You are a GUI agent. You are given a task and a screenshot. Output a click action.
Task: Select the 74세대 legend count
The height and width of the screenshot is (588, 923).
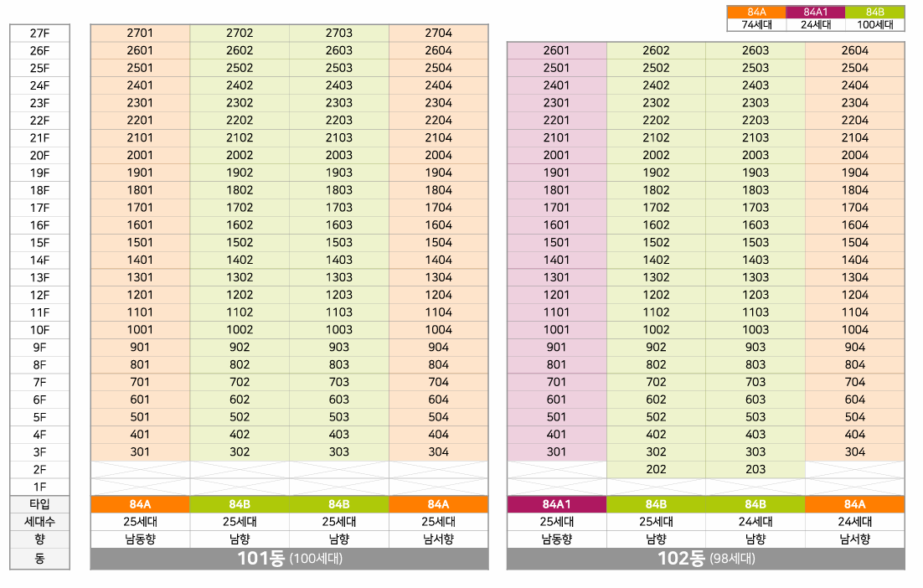point(756,25)
